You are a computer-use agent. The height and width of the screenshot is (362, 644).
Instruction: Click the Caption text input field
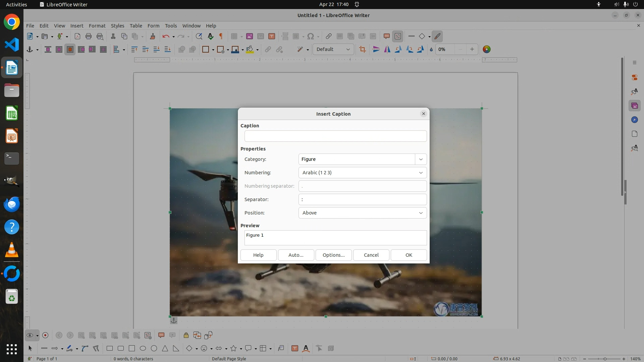pyautogui.click(x=335, y=136)
